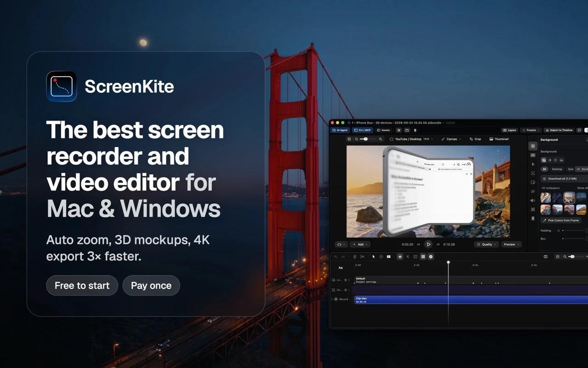Viewport: 588px width, 368px height.
Task: Select the Crop tool
Action: coord(475,139)
